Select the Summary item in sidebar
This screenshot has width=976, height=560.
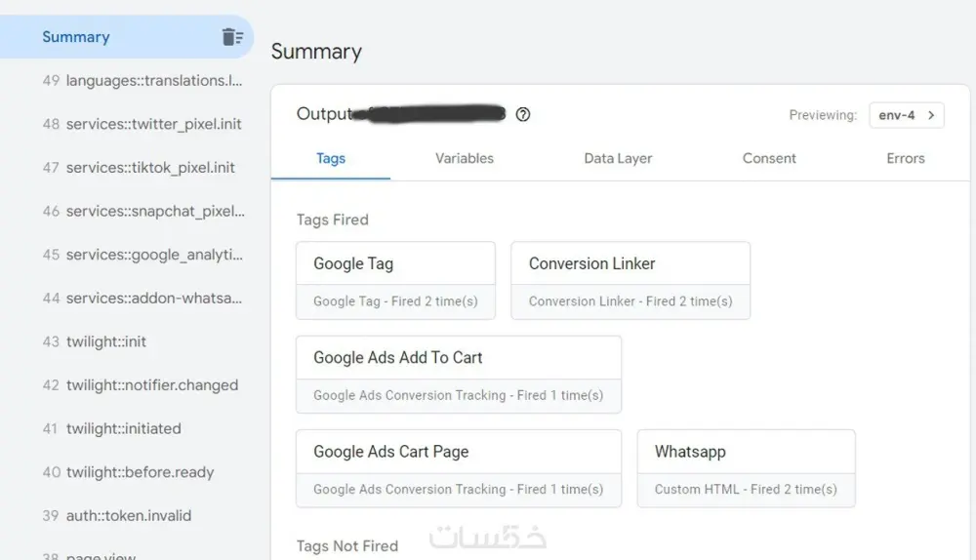pyautogui.click(x=76, y=37)
